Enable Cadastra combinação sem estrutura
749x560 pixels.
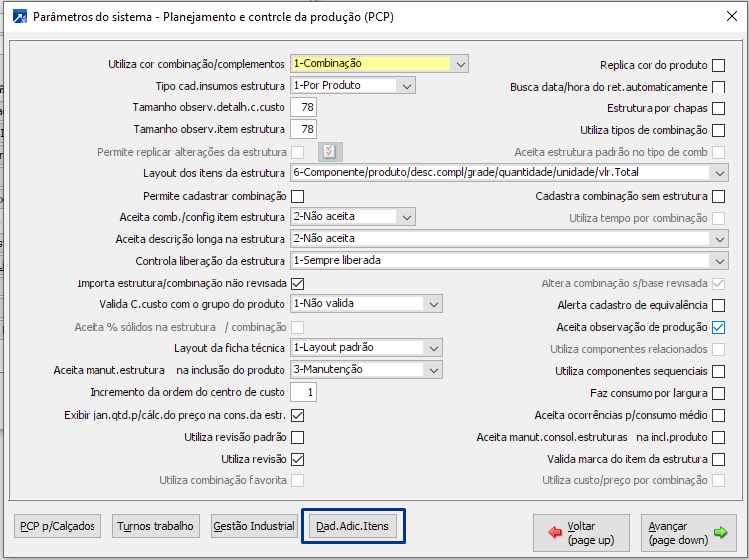[718, 196]
